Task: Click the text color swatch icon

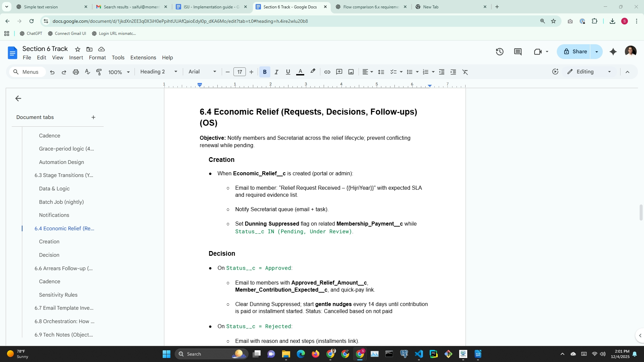Action: 300,72
